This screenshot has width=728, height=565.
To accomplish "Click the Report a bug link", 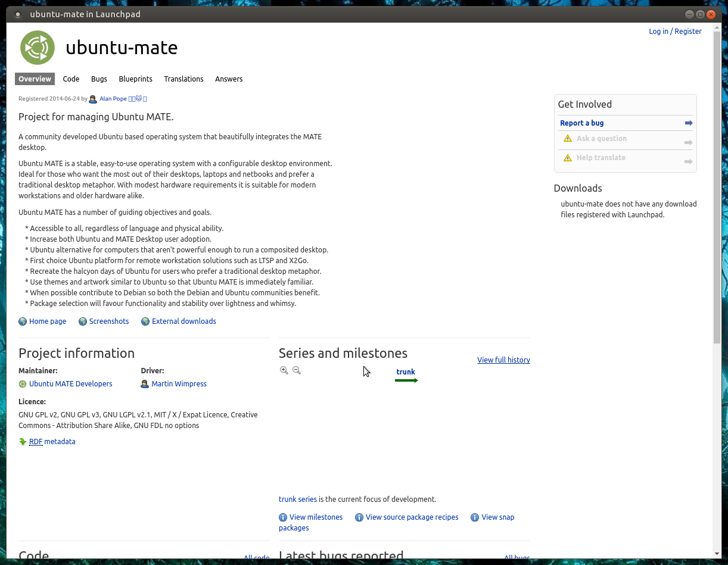I will pos(582,123).
